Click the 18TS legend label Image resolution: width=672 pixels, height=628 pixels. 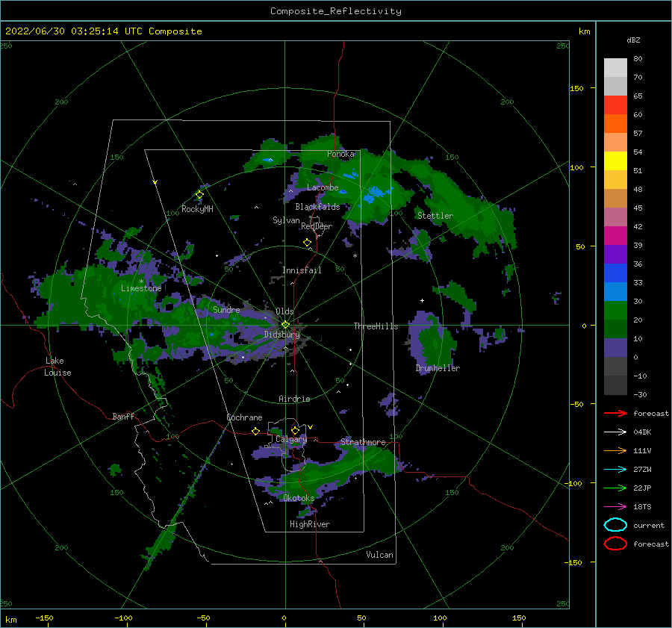(642, 507)
